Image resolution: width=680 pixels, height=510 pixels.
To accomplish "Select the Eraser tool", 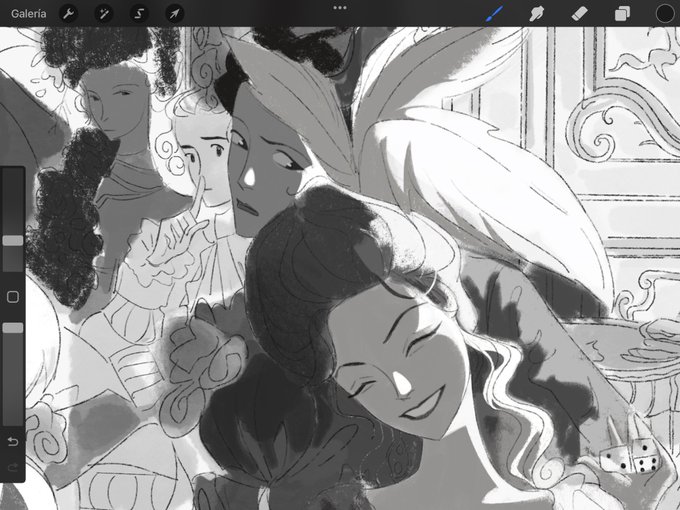I will [x=579, y=14].
